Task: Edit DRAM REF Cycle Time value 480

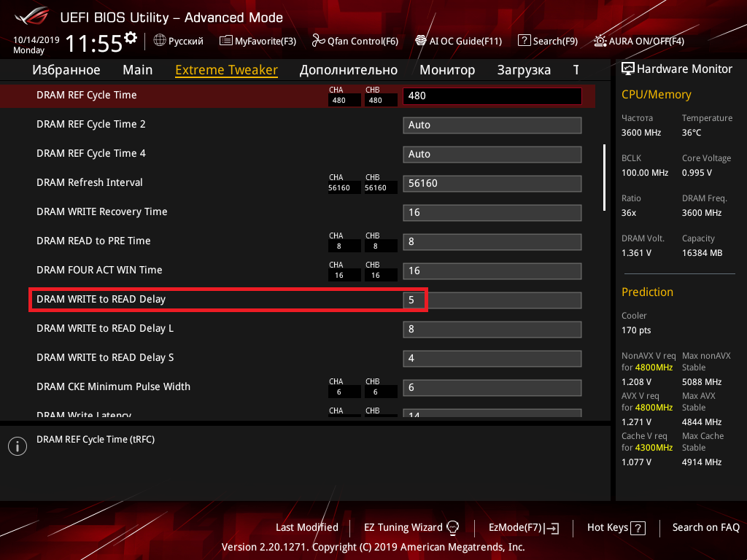Action: (492, 96)
